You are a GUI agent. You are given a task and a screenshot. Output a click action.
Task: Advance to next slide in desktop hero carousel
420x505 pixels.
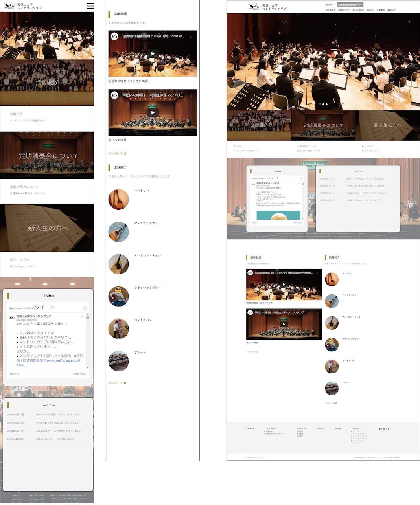tap(414, 55)
